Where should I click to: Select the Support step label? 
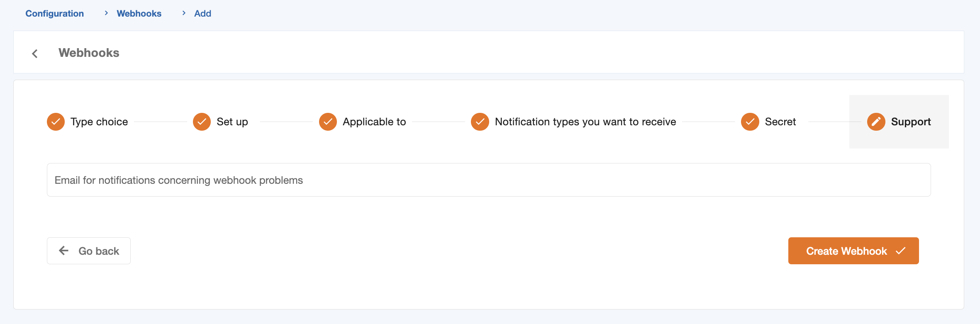point(911,122)
